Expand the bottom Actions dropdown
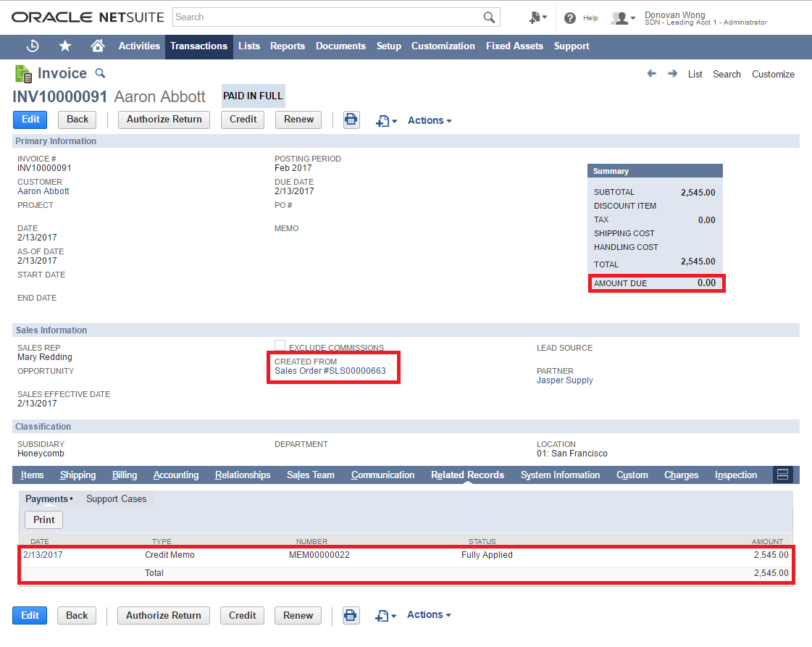The image size is (812, 647). (429, 615)
